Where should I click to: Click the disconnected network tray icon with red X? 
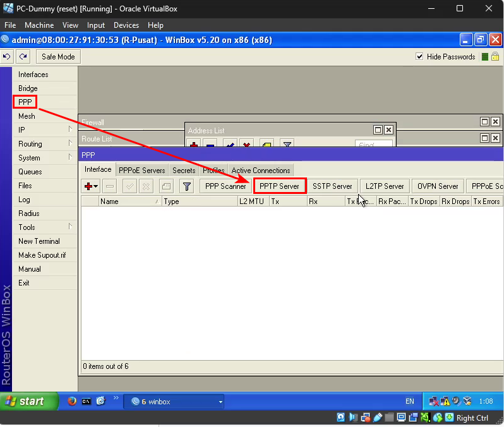pos(434,401)
